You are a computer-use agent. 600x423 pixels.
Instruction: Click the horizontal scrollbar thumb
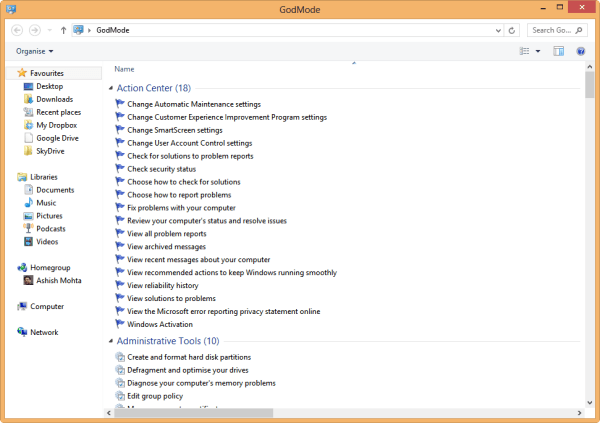[x=194, y=413]
